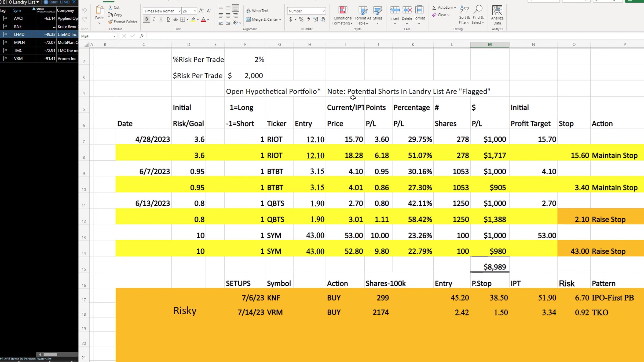The width and height of the screenshot is (644, 362).
Task: Click Insert cells button
Action: point(395,16)
